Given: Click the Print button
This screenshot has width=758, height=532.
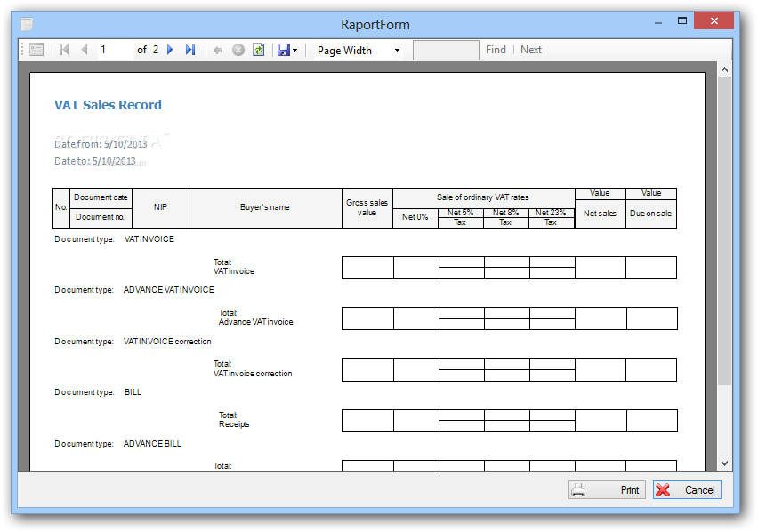Looking at the screenshot, I should [x=607, y=490].
